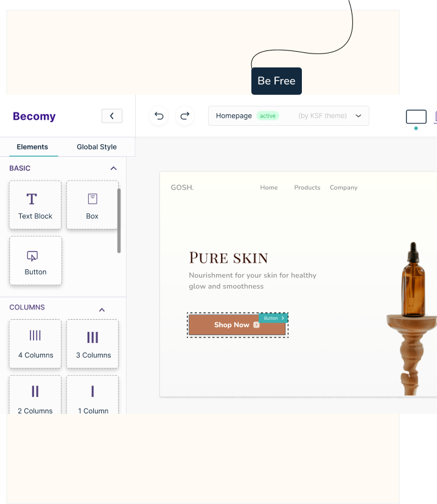
Task: Switch to the Elements tab
Action: (x=32, y=147)
